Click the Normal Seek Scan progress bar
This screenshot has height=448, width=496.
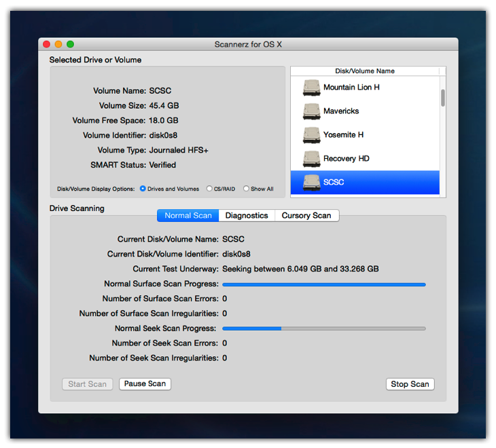pyautogui.click(x=324, y=329)
